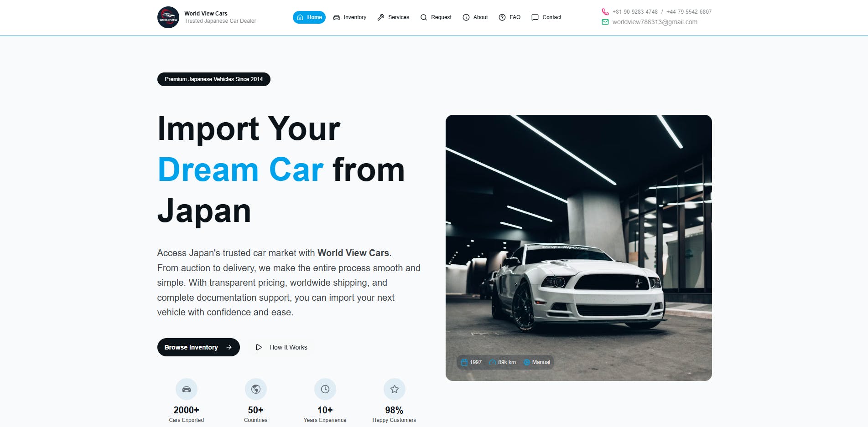
Task: Select the Request nav link
Action: [x=436, y=17]
